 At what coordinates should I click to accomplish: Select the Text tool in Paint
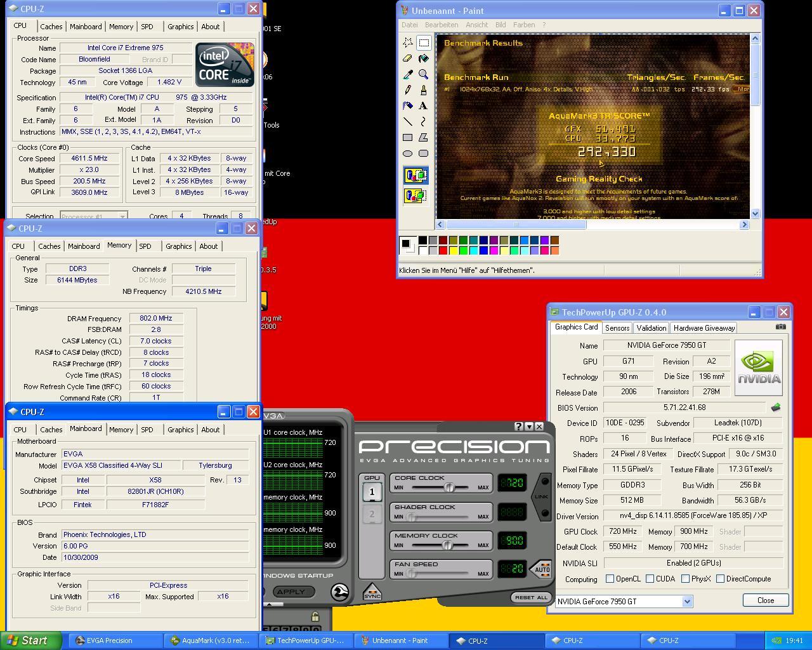coord(424,105)
